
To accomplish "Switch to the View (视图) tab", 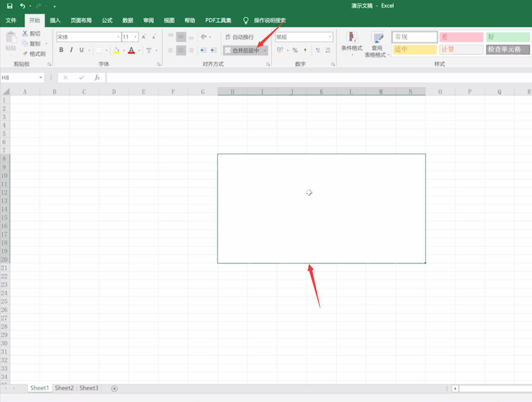I will [169, 20].
